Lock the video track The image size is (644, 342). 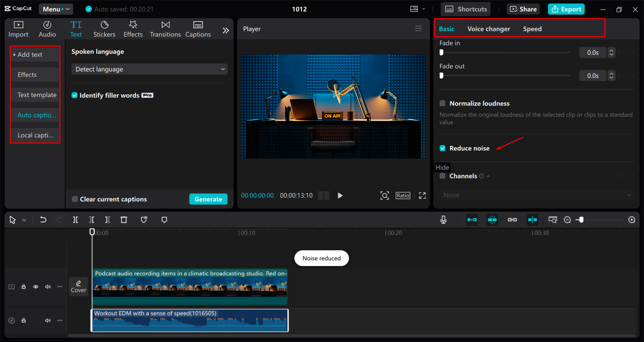(24, 287)
